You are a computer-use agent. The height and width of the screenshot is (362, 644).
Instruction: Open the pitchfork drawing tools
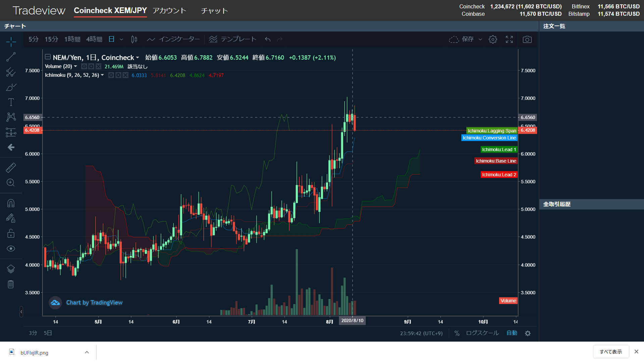click(x=11, y=72)
